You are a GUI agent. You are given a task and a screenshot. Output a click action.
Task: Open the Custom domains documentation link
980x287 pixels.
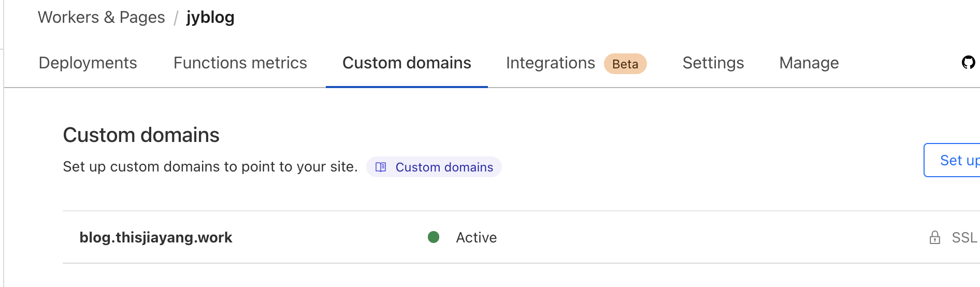pos(444,167)
